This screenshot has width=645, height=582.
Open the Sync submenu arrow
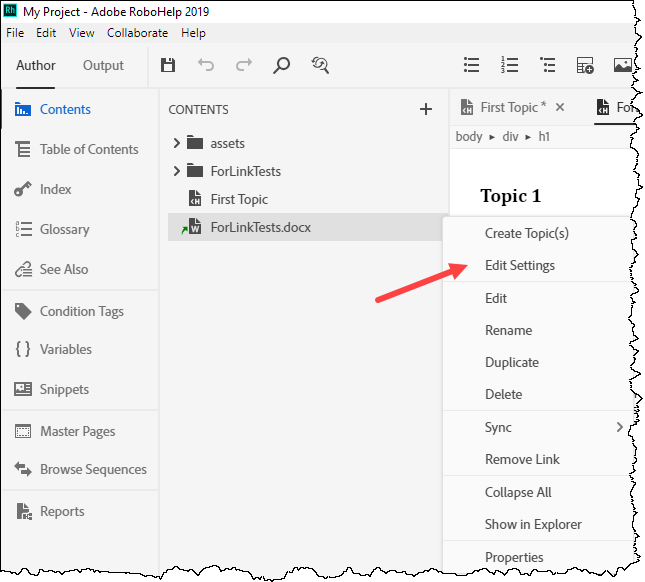[x=619, y=427]
